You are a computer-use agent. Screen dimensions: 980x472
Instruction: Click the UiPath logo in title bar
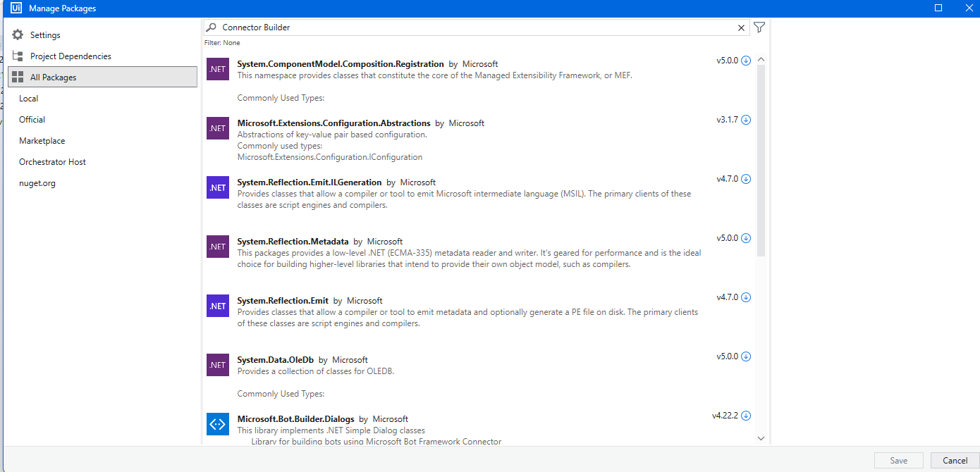pyautogui.click(x=16, y=8)
